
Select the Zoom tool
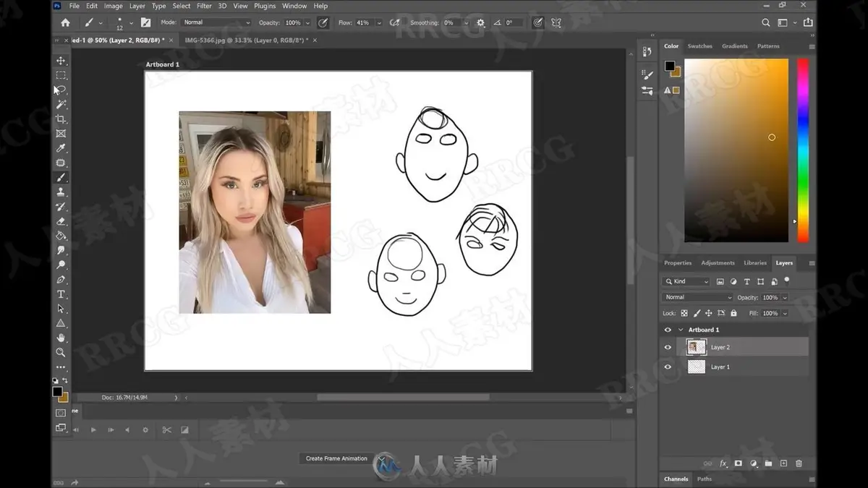pos(61,352)
